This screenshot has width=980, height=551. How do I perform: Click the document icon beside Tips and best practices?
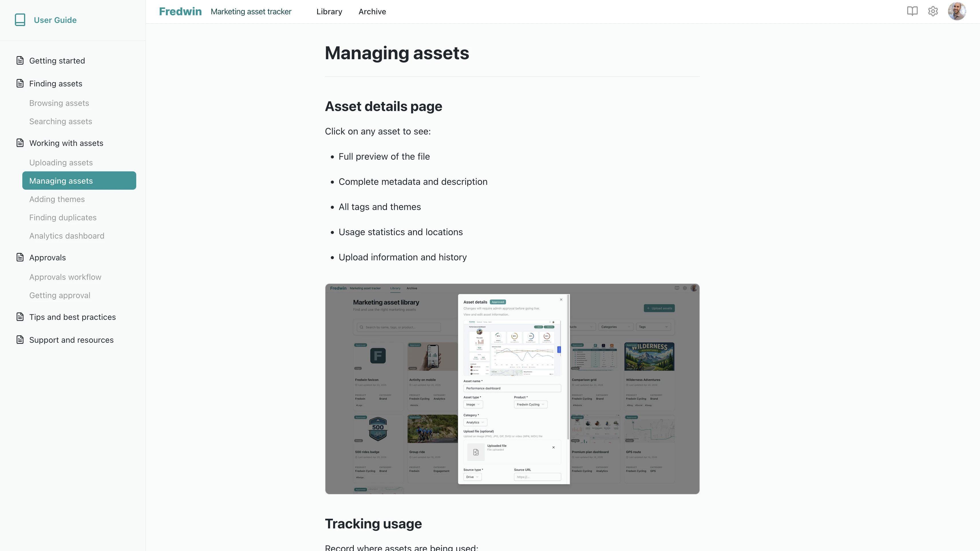click(x=20, y=317)
